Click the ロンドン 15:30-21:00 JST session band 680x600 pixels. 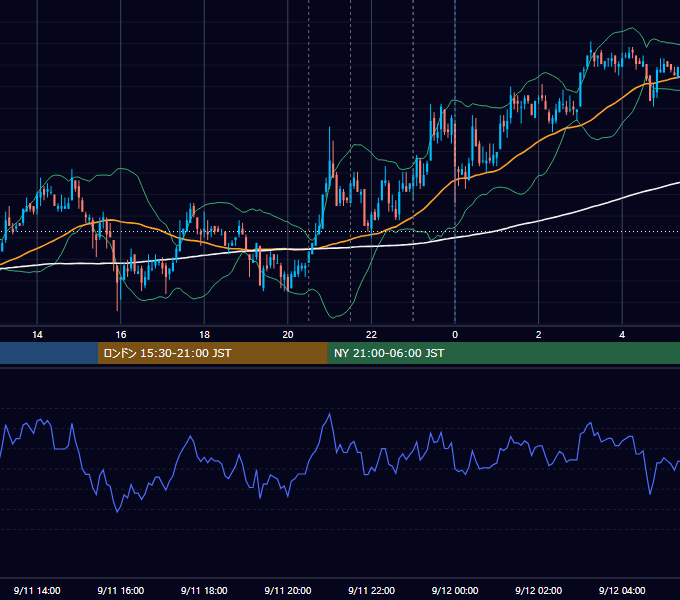[212, 353]
